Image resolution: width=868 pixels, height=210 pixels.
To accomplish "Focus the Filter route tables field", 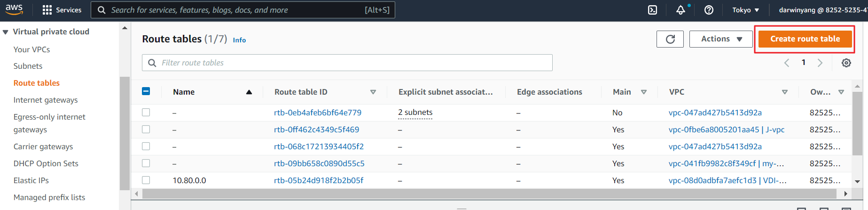I will click(348, 63).
